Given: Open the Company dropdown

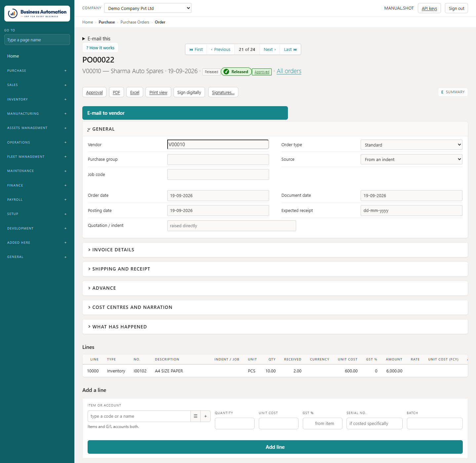Looking at the screenshot, I should tap(148, 8).
